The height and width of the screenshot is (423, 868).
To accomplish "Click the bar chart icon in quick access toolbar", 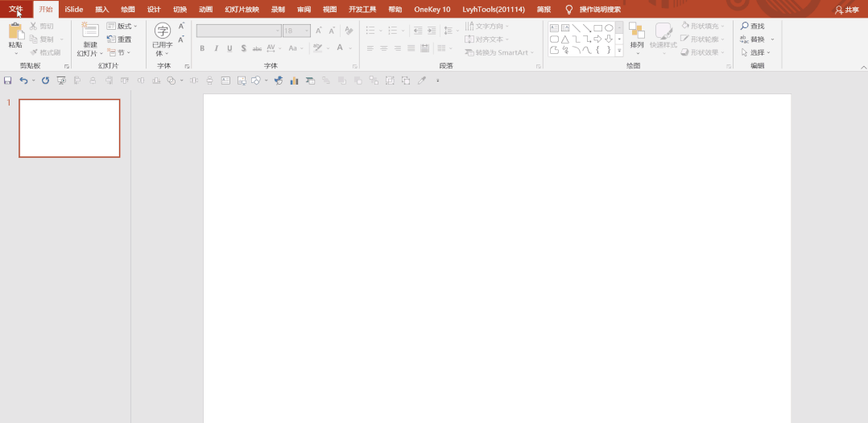I will [x=294, y=81].
